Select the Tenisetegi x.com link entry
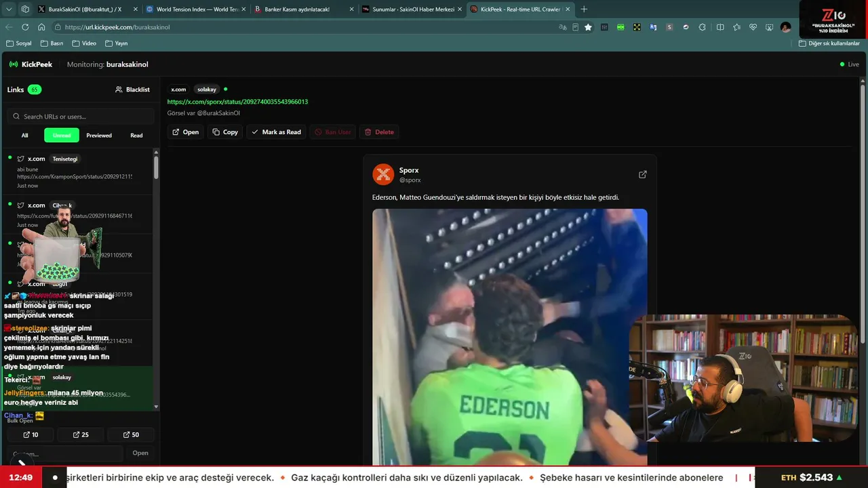 pyautogui.click(x=77, y=171)
